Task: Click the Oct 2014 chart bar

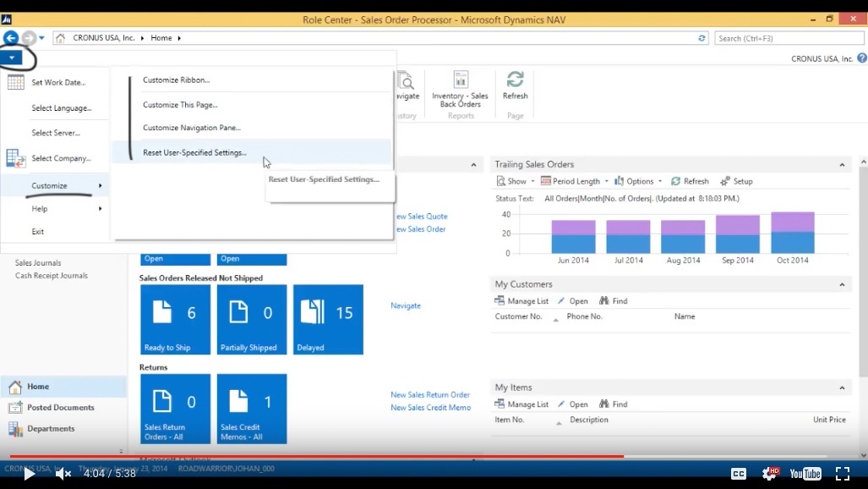Action: point(792,233)
